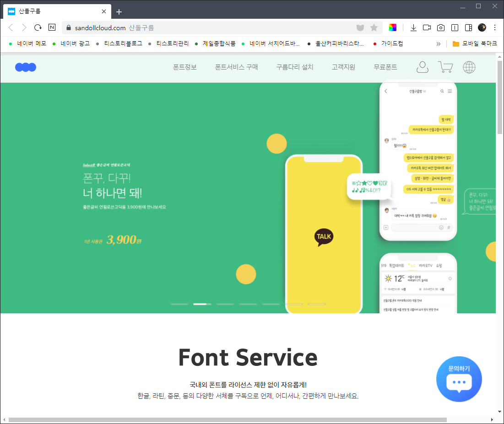504x424 pixels.
Task: Open the 가이드컴 bookmark
Action: [388, 44]
